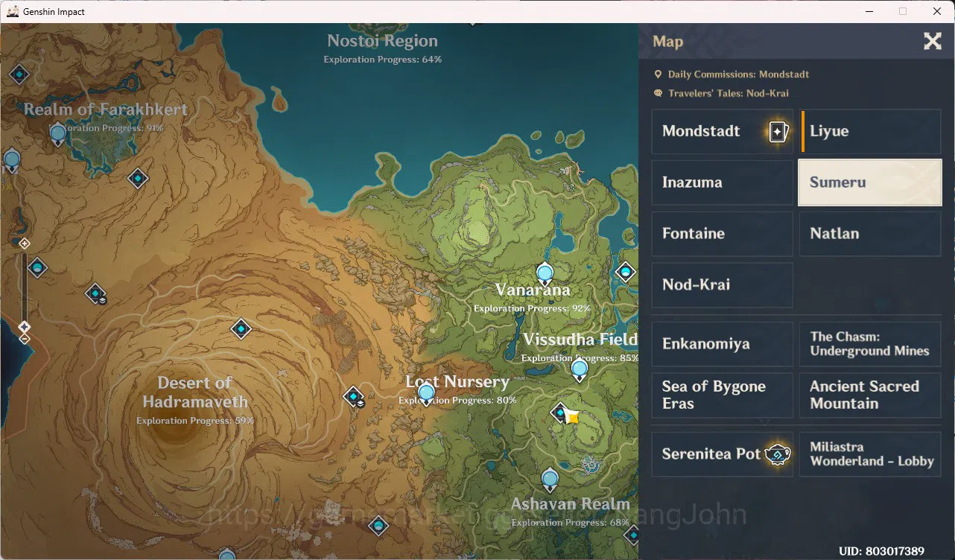This screenshot has width=955, height=560.
Task: Click the speech bubble icon before Travelers' Tales
Action: pyautogui.click(x=658, y=94)
